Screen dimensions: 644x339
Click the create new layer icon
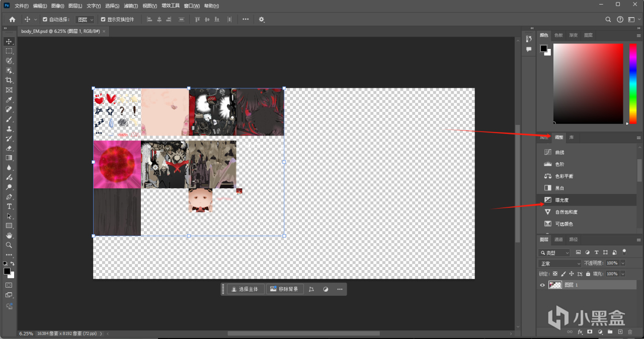pos(620,332)
